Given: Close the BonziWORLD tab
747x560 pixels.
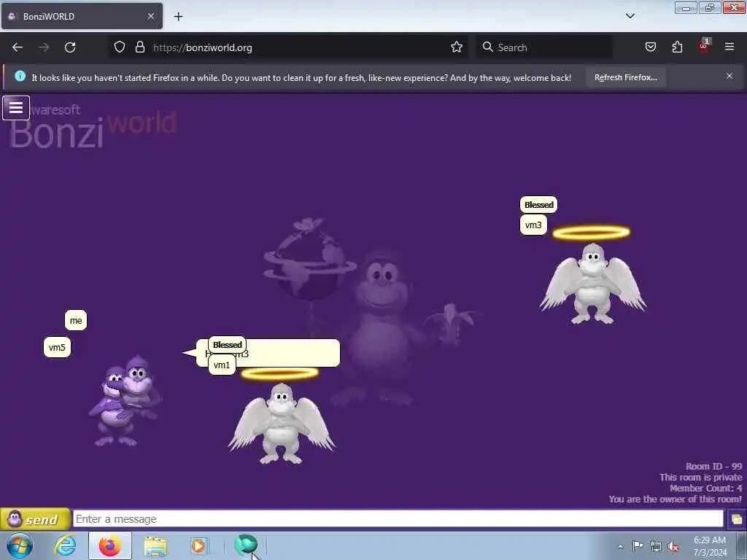Looking at the screenshot, I should click(150, 16).
